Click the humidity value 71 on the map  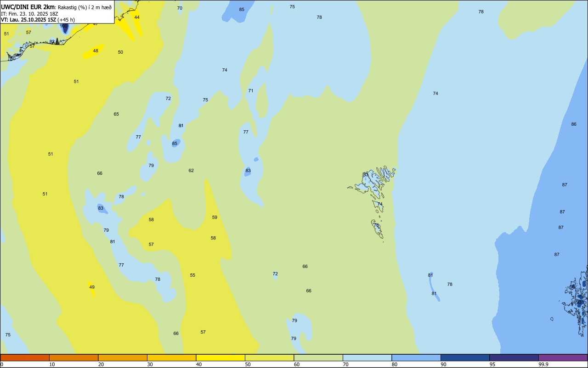pos(251,91)
